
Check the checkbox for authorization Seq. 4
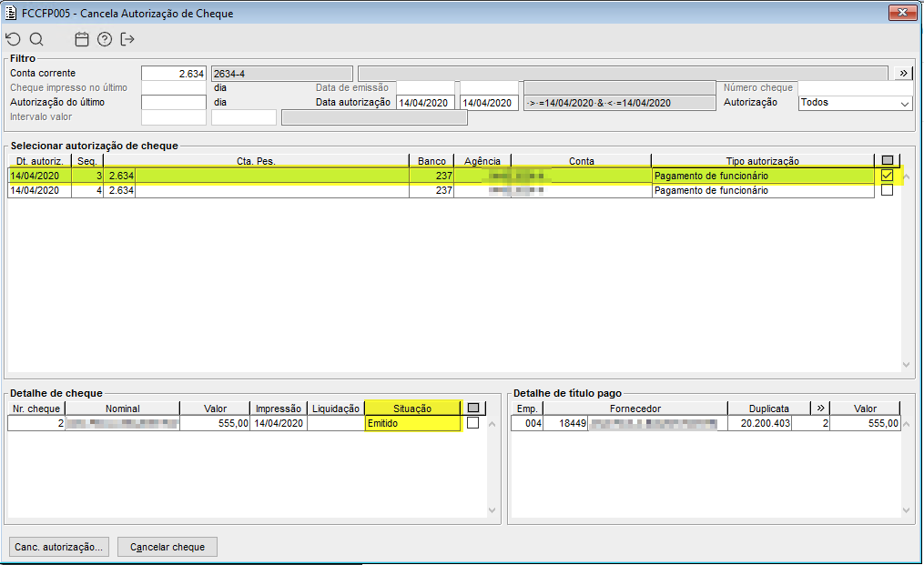pos(887,190)
